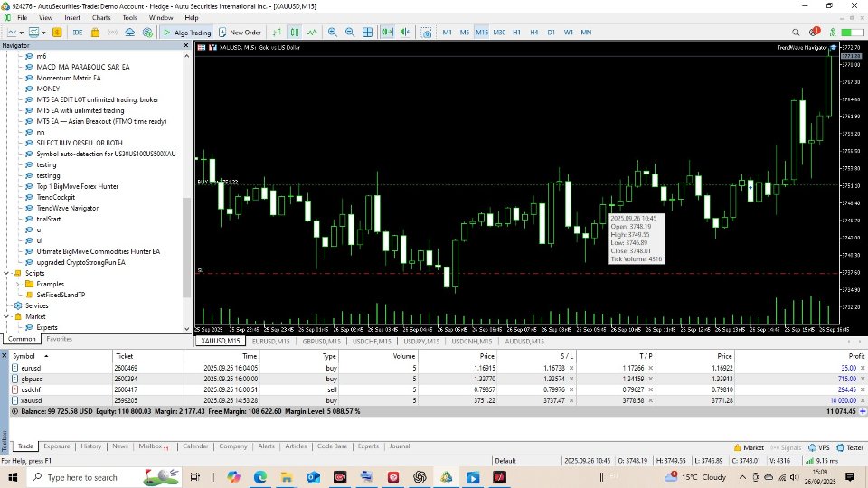This screenshot has width=868, height=488.
Task: Toggle Algo Trading on or off
Action: [186, 33]
